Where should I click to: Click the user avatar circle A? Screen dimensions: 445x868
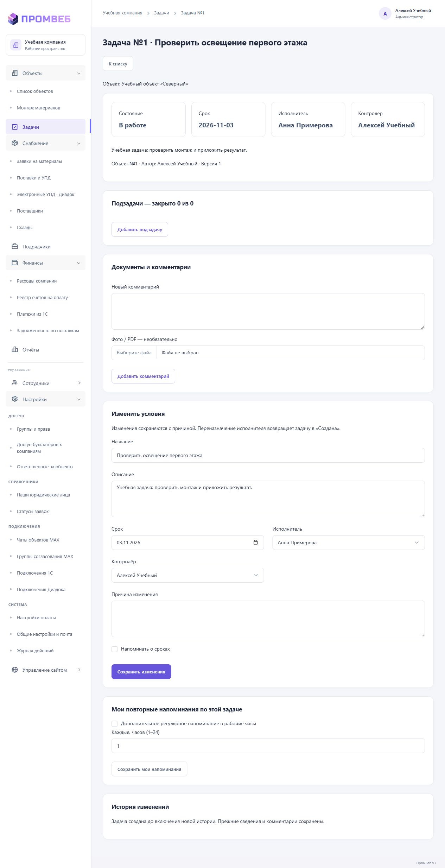click(x=385, y=14)
